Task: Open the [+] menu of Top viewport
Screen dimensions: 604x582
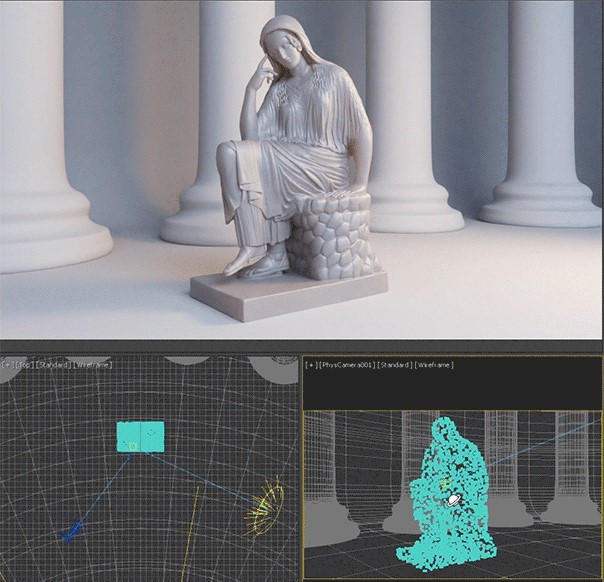Action: (x=7, y=365)
